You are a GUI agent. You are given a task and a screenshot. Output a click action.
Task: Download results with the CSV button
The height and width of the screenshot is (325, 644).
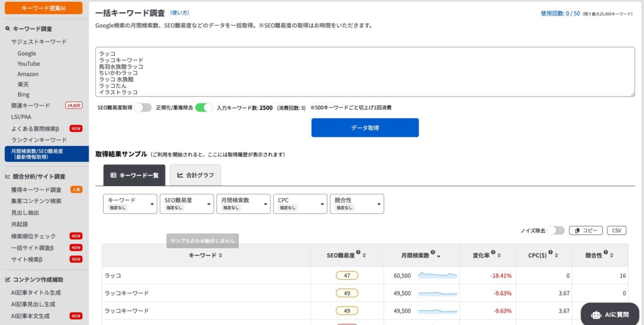pos(617,230)
